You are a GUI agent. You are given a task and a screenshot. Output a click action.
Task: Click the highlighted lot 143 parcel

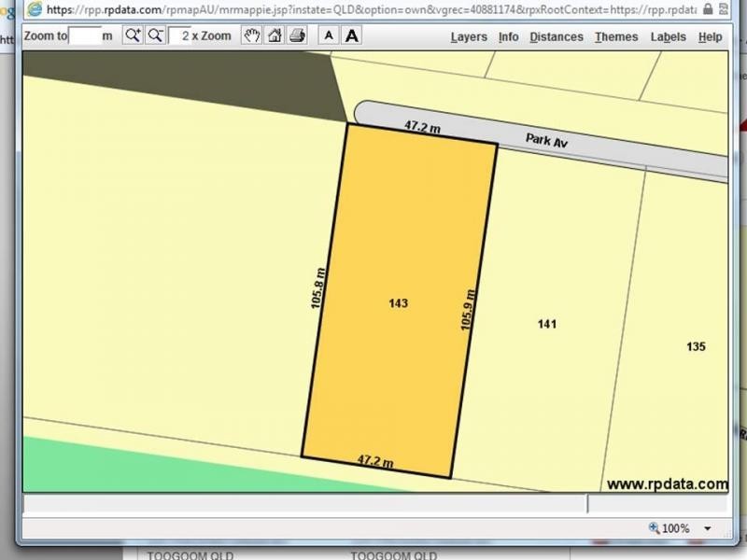tap(400, 301)
